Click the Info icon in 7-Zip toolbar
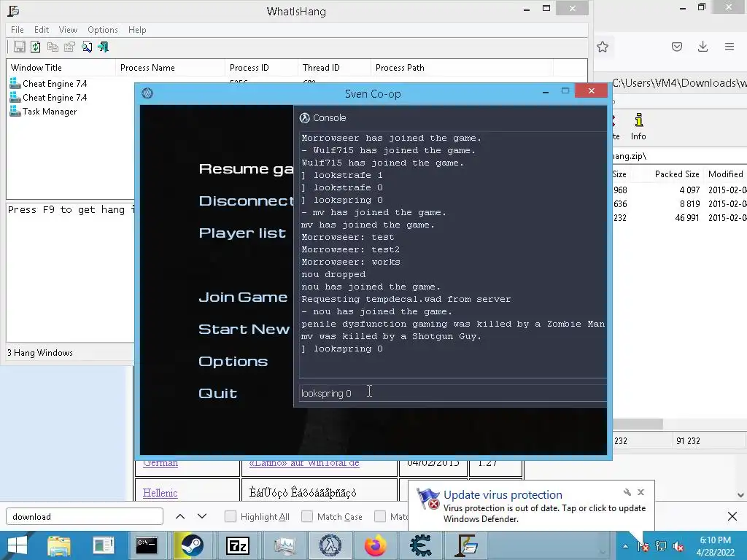 [x=638, y=126]
